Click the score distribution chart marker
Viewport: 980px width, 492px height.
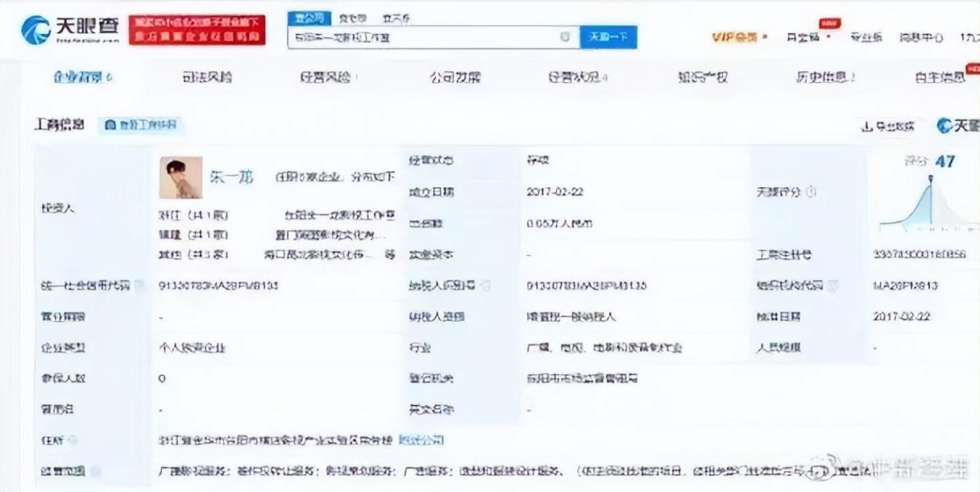[932, 180]
